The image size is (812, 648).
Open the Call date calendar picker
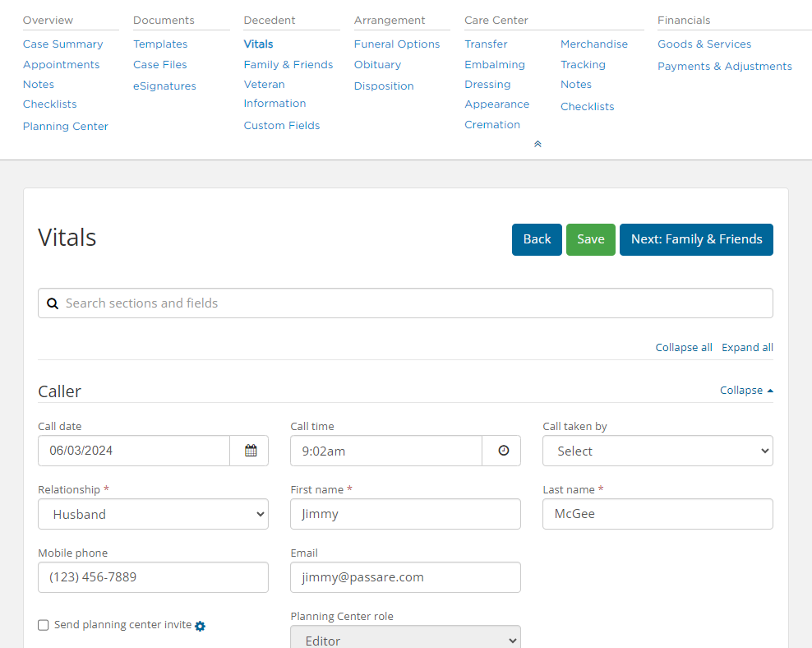point(251,451)
